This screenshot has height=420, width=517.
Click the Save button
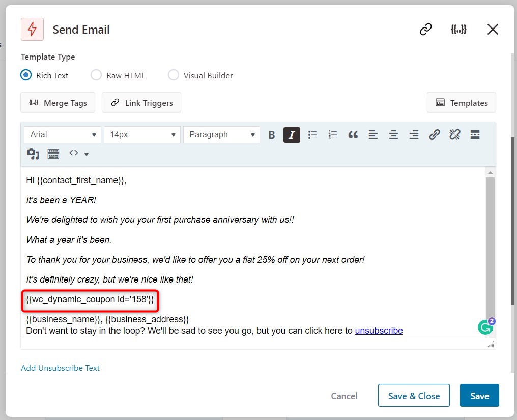click(x=479, y=395)
